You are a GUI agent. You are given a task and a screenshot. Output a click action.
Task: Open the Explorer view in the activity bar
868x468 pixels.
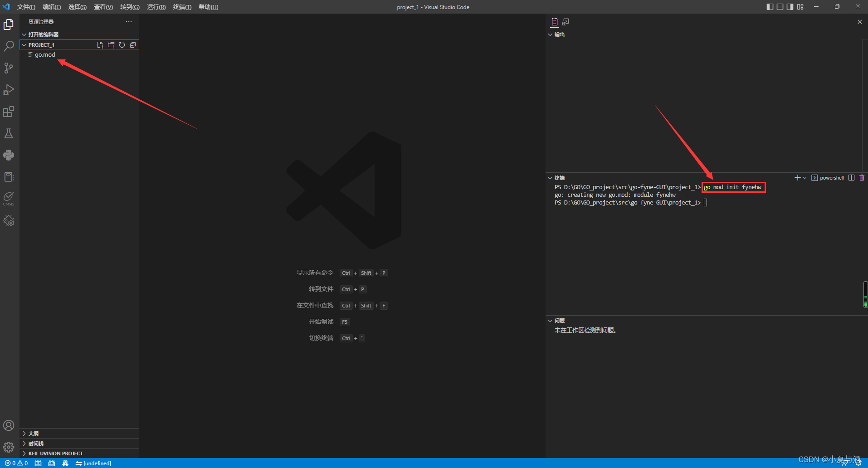coord(9,24)
